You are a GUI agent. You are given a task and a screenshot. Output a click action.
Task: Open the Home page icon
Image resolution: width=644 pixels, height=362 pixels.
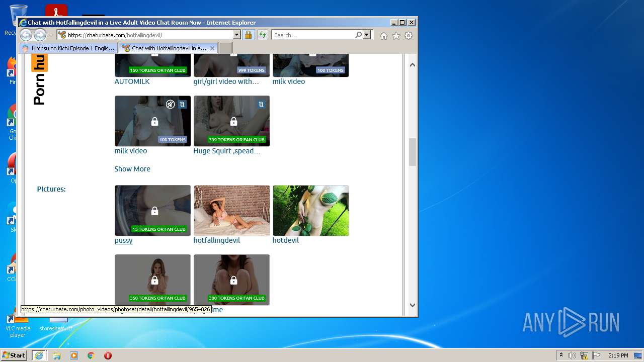384,36
